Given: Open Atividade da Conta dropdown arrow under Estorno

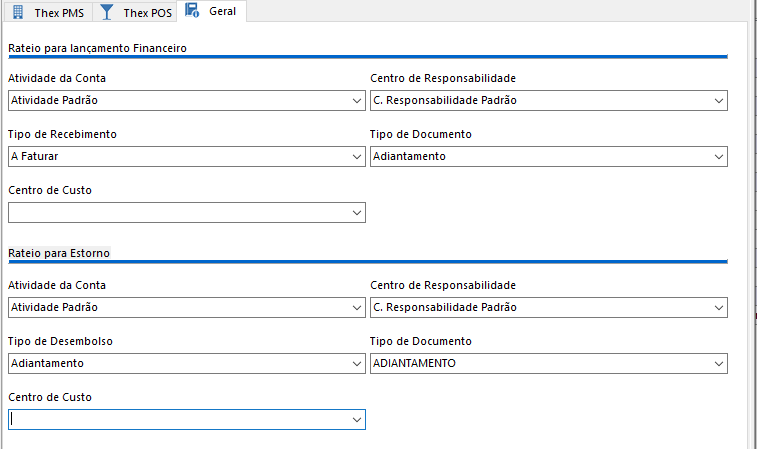Looking at the screenshot, I should [357, 308].
